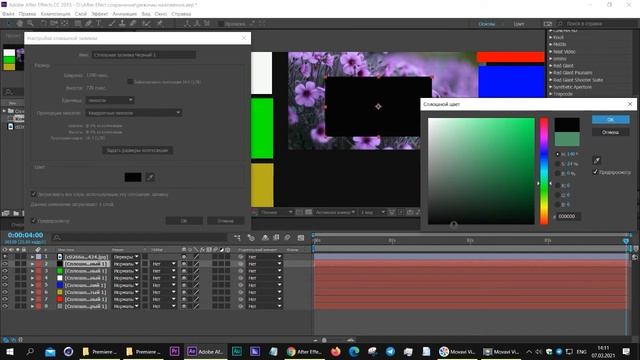Open the Анимация menu

pos(124,14)
